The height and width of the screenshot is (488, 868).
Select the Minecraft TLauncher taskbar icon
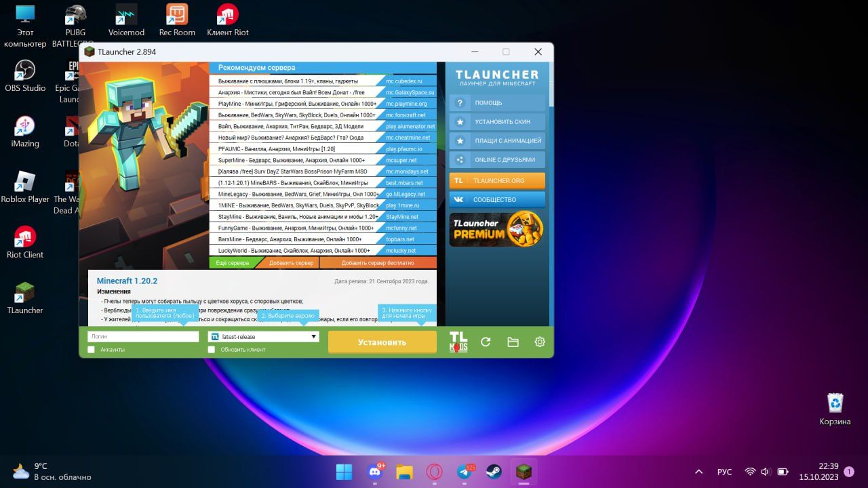[524, 472]
